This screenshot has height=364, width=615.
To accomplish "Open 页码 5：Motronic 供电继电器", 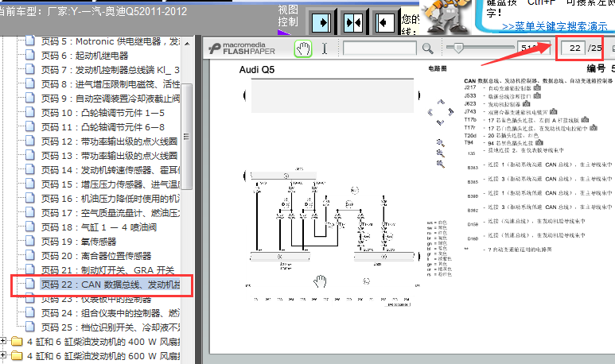I will click(x=111, y=41).
